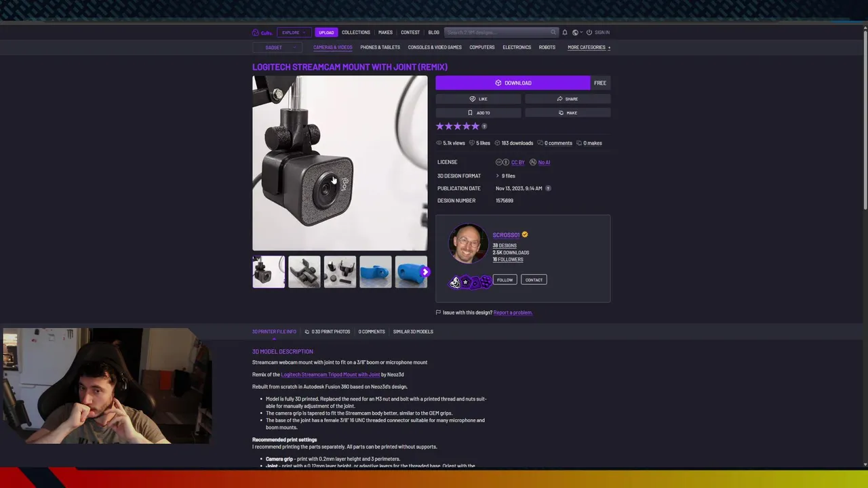Click the 183 downloads stat

(x=514, y=143)
